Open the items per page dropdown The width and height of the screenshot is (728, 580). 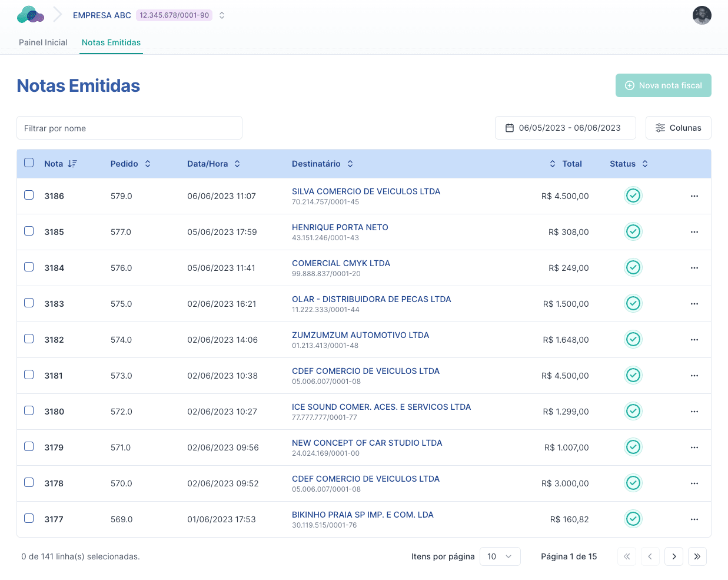point(500,556)
